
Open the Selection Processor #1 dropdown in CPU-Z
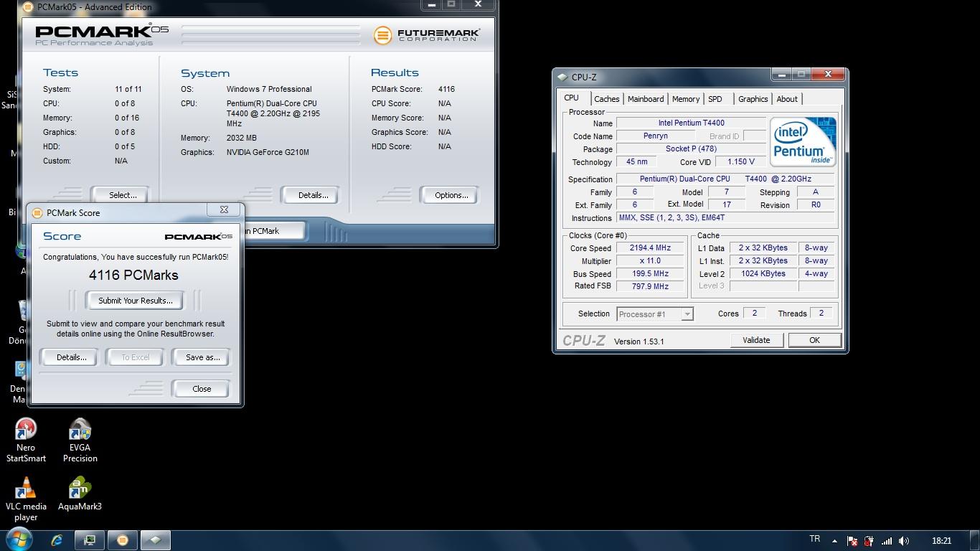tap(655, 314)
